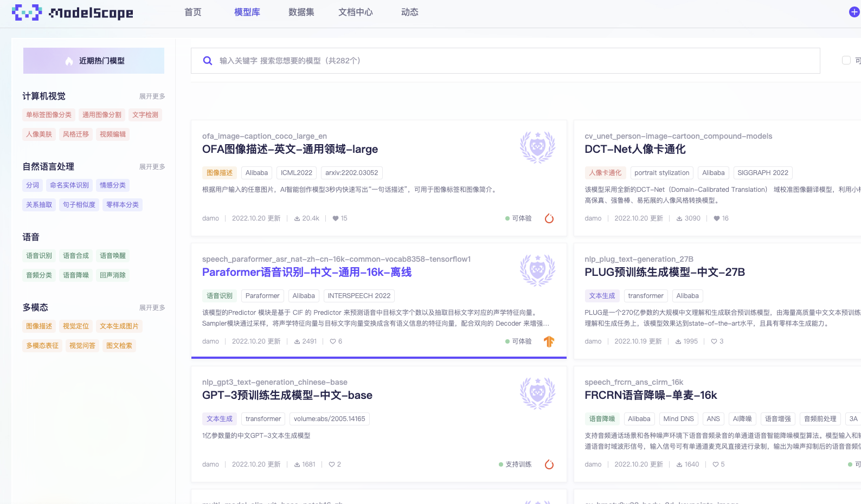Filter by 语音识别 sidebar tag
This screenshot has width=861, height=504.
[39, 256]
